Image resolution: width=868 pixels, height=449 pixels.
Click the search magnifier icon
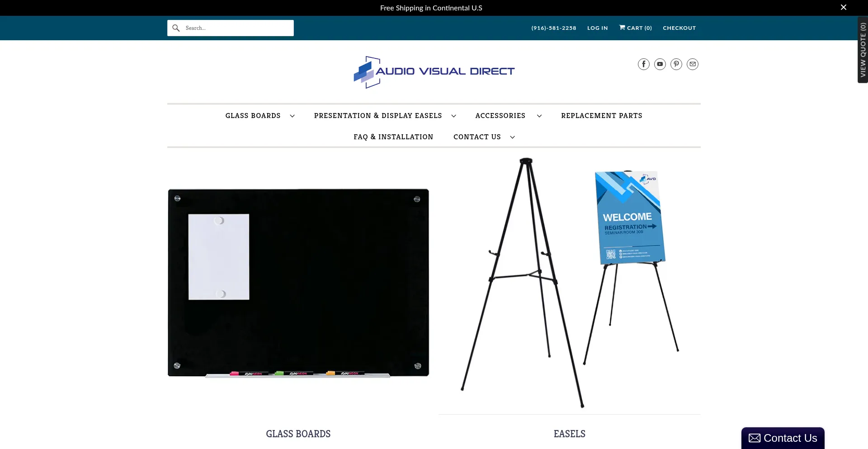click(176, 28)
